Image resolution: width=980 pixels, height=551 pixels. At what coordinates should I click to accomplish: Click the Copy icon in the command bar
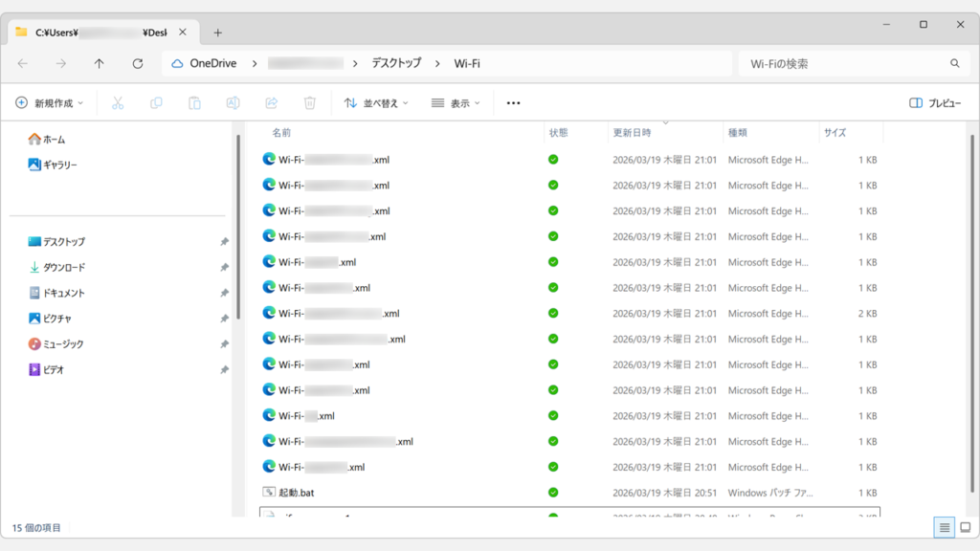tap(157, 102)
